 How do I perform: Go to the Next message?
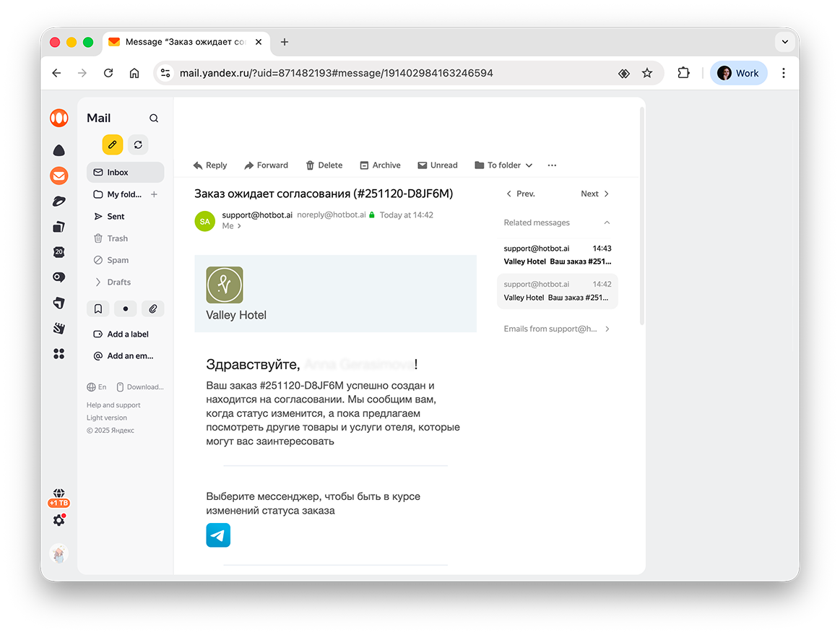(594, 194)
